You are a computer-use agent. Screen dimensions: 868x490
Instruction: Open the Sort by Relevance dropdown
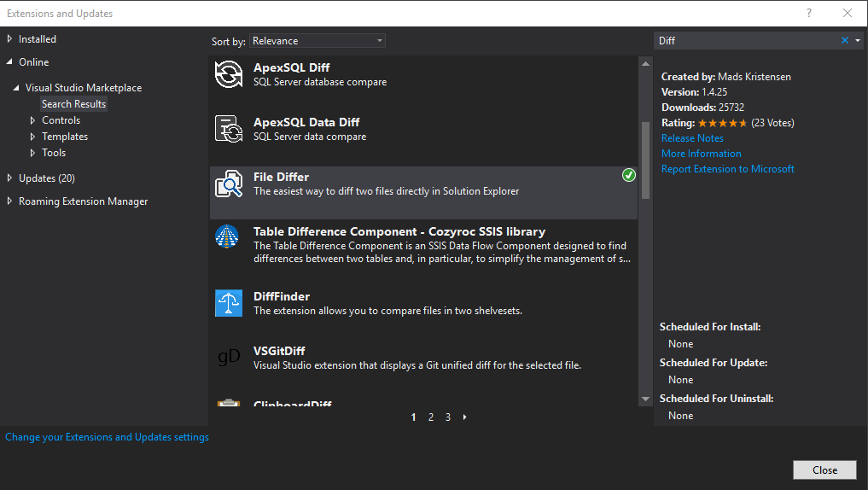[x=317, y=40]
